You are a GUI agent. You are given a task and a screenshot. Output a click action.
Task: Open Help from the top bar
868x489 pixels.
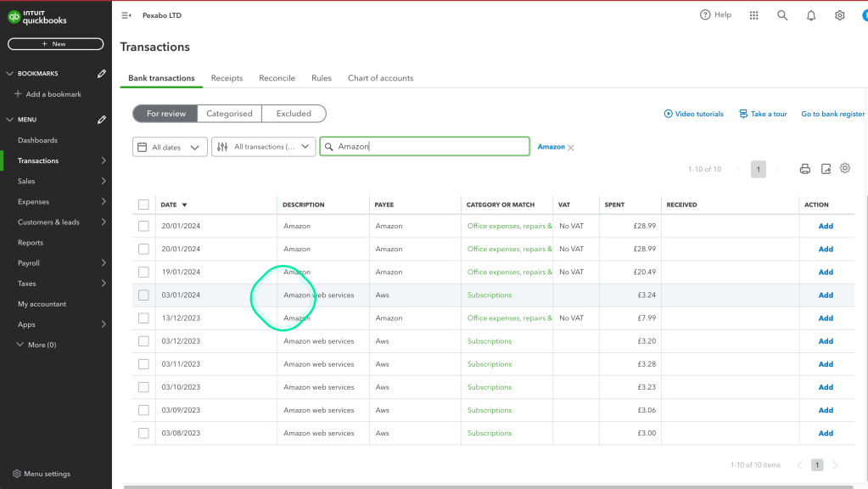click(715, 15)
